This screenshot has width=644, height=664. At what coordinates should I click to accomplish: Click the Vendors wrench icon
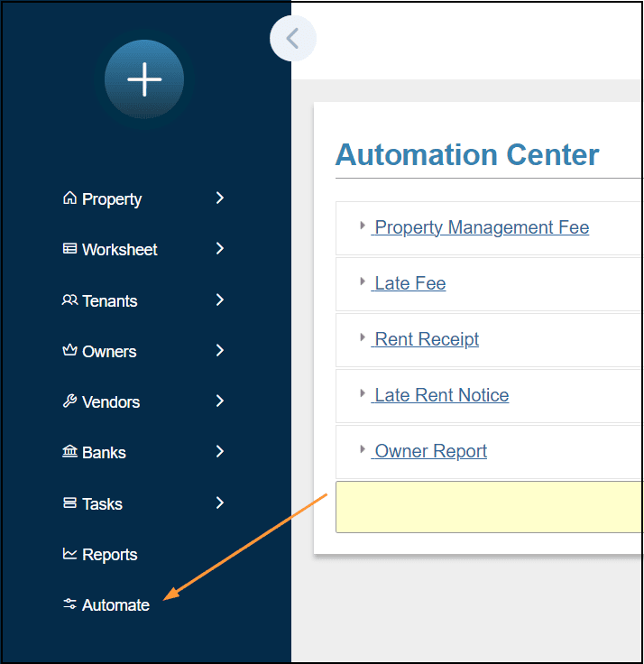[x=69, y=401]
